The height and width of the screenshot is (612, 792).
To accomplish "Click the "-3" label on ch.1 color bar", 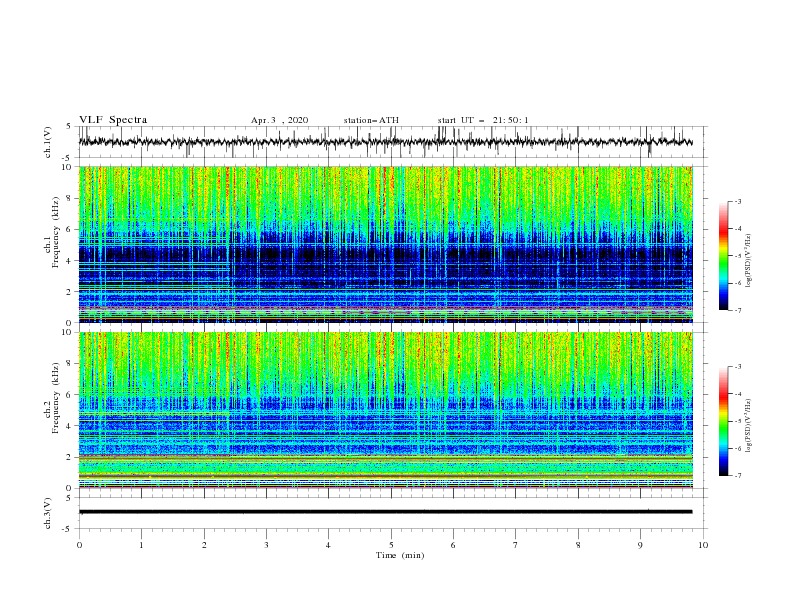I will click(737, 201).
